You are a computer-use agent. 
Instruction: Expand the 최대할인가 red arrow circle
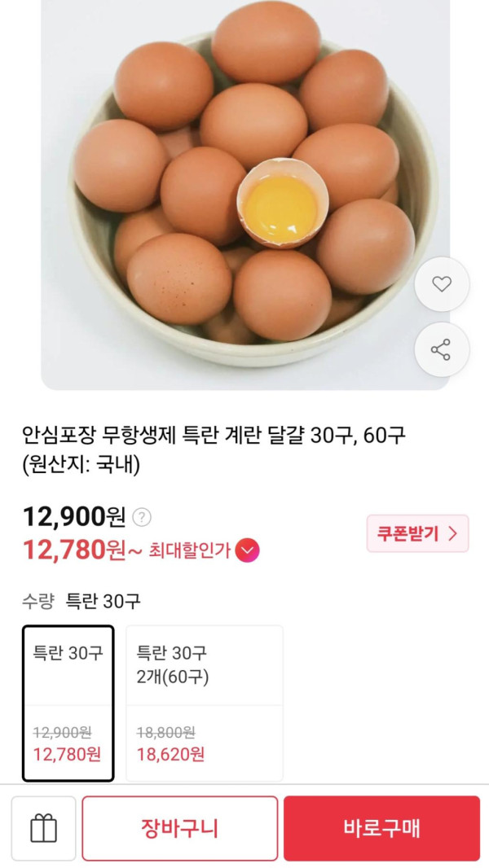[247, 550]
